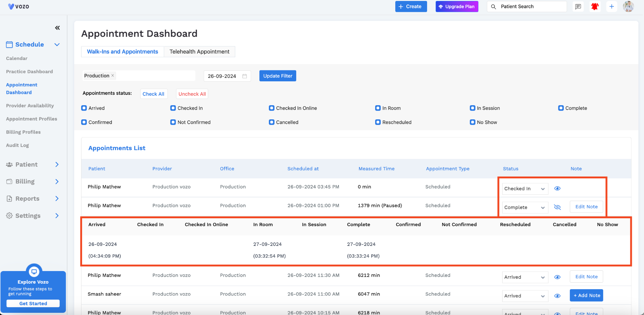Click the blue plus quick-add icon
644x315 pixels.
[x=612, y=7]
